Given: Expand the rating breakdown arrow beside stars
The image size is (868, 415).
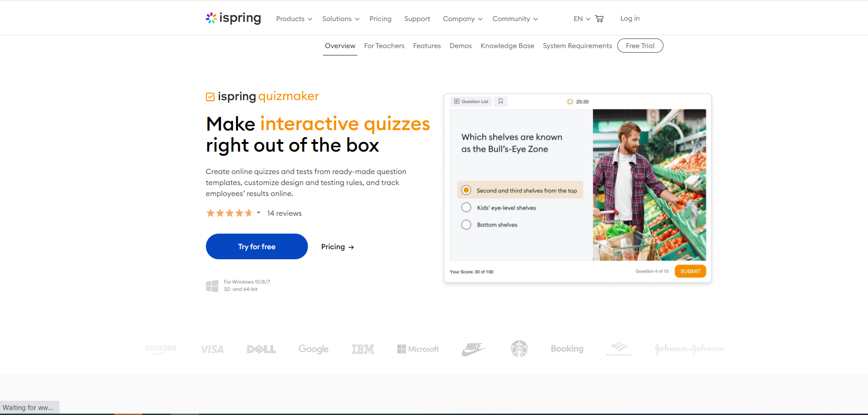Looking at the screenshot, I should coord(259,213).
